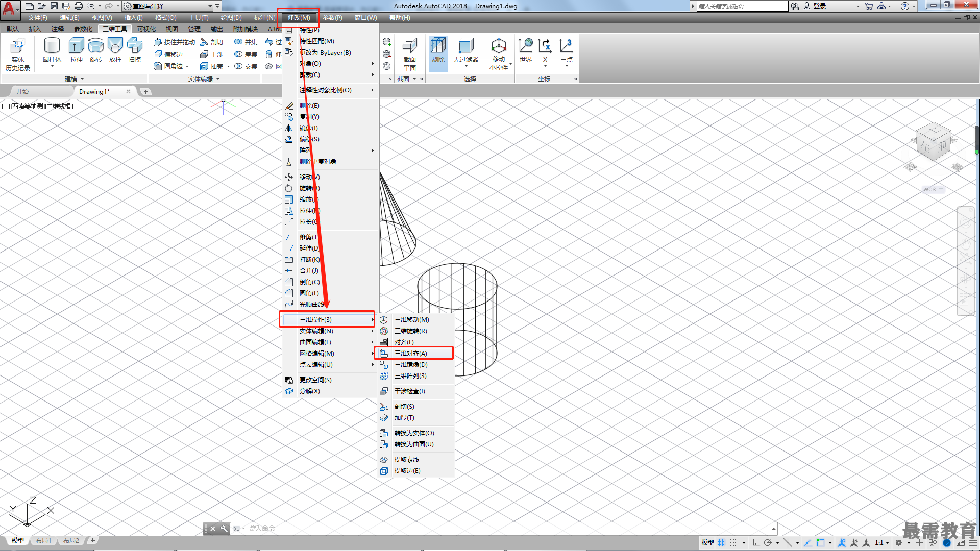Click the keyword search box in title bar
Viewport: 980px width, 551px height.
tap(742, 6)
